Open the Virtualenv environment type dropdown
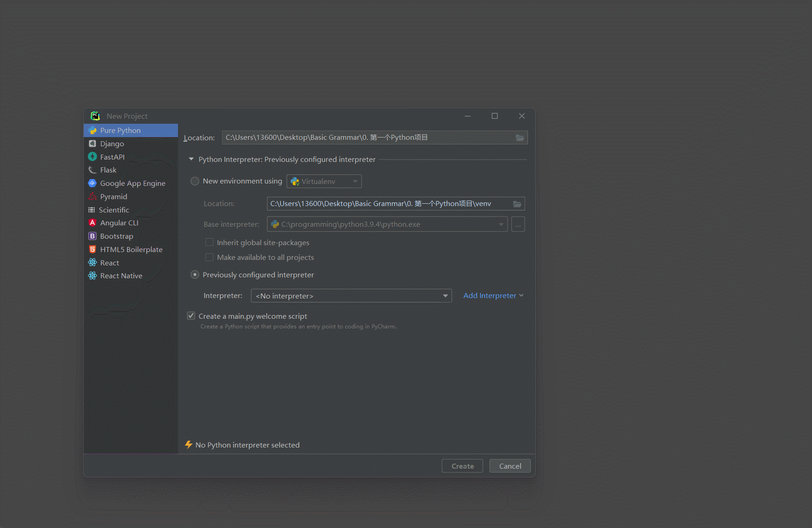 point(324,181)
